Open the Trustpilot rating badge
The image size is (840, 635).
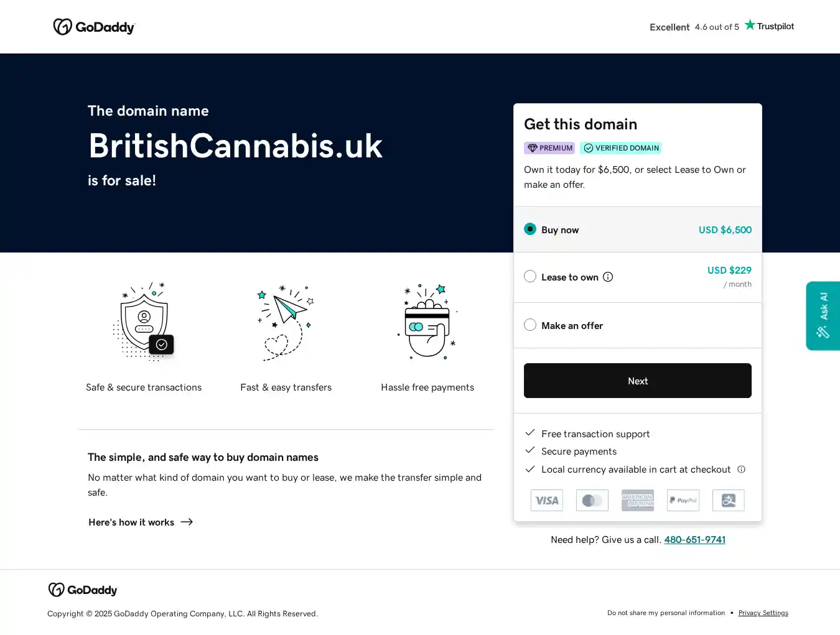tap(722, 27)
